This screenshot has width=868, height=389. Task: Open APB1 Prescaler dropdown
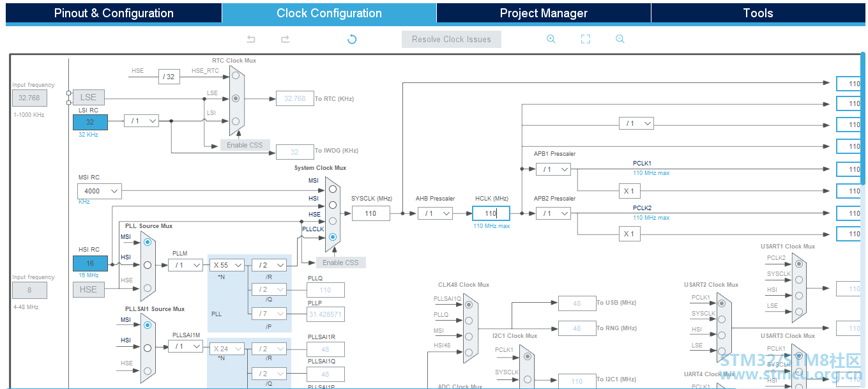(x=553, y=169)
